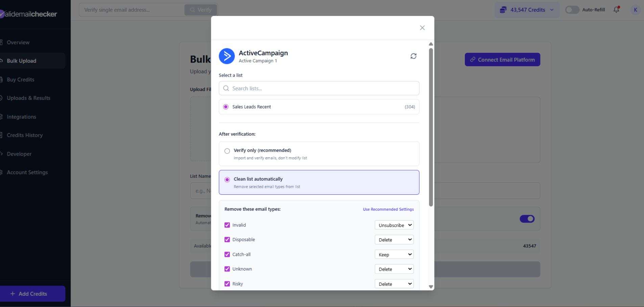Click the Add Credits button

click(x=33, y=293)
